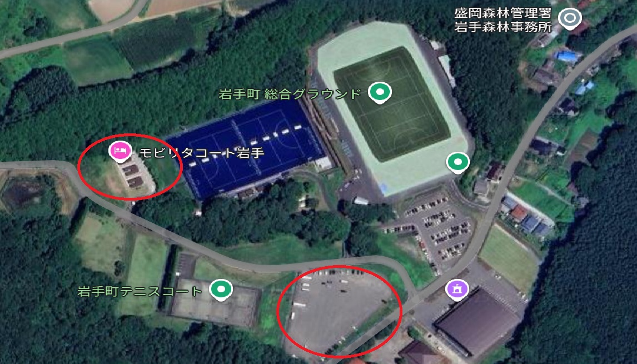The width and height of the screenshot is (637, 364).
Task: Click the 岩手町 総合グラウンド text label
Action: [290, 94]
